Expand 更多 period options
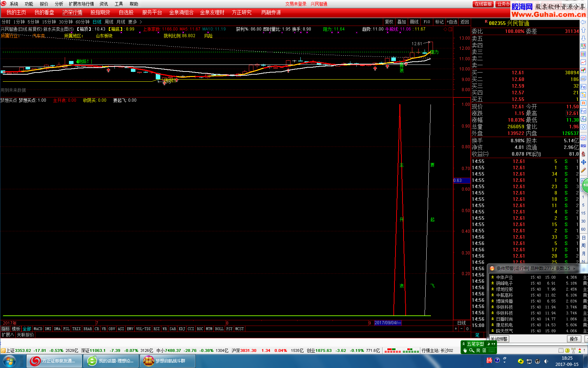 click(135, 22)
